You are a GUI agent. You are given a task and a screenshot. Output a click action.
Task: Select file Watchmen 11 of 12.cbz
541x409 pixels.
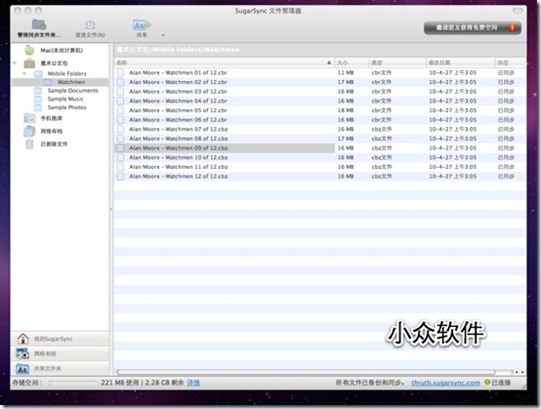coord(178,167)
